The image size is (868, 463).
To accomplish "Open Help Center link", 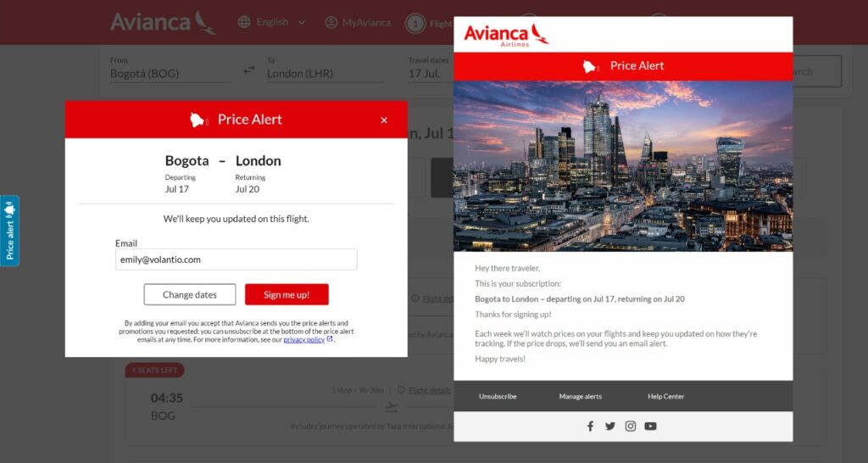I will pyautogui.click(x=666, y=397).
